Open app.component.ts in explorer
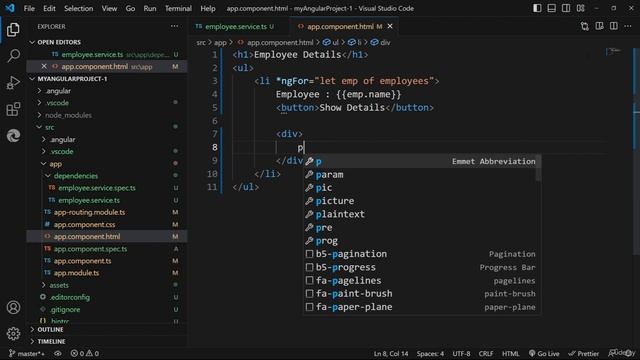This screenshot has width=640, height=360. (107, 261)
